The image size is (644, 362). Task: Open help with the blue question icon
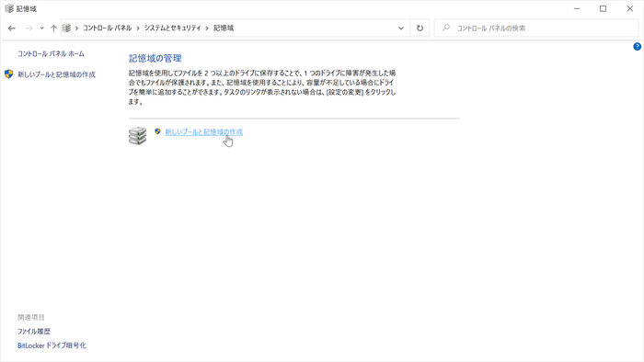pyautogui.click(x=637, y=47)
